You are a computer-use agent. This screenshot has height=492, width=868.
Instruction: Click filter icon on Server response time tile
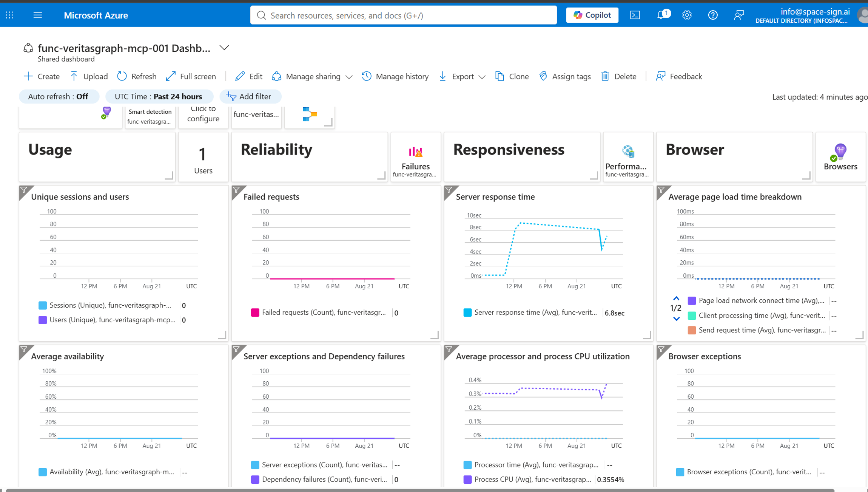click(x=449, y=190)
